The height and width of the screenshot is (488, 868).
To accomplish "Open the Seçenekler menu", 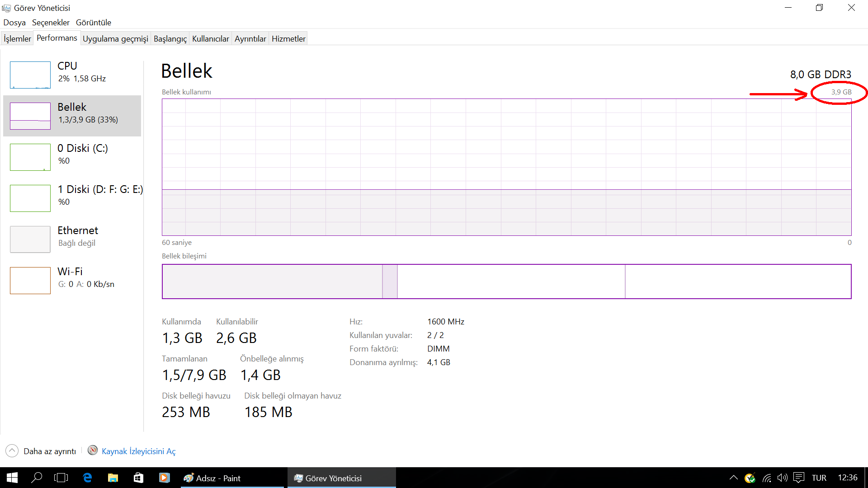I will 51,23.
